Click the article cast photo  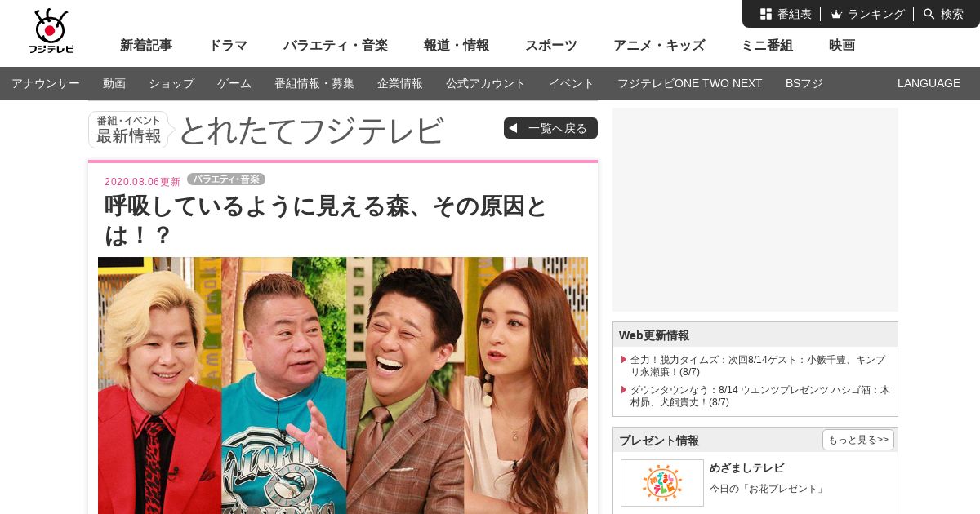(343, 385)
